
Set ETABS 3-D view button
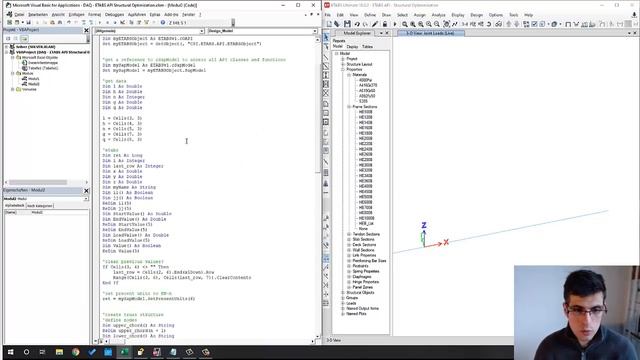pos(464,24)
